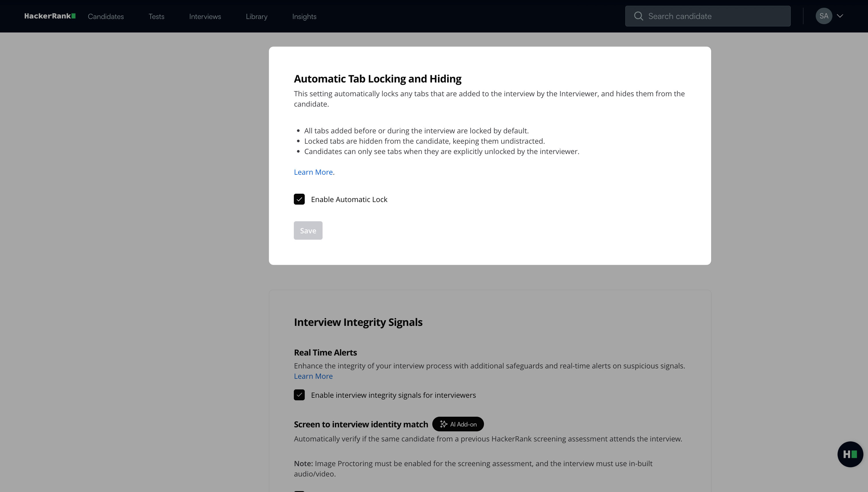Open the Insights page

pyautogui.click(x=304, y=17)
